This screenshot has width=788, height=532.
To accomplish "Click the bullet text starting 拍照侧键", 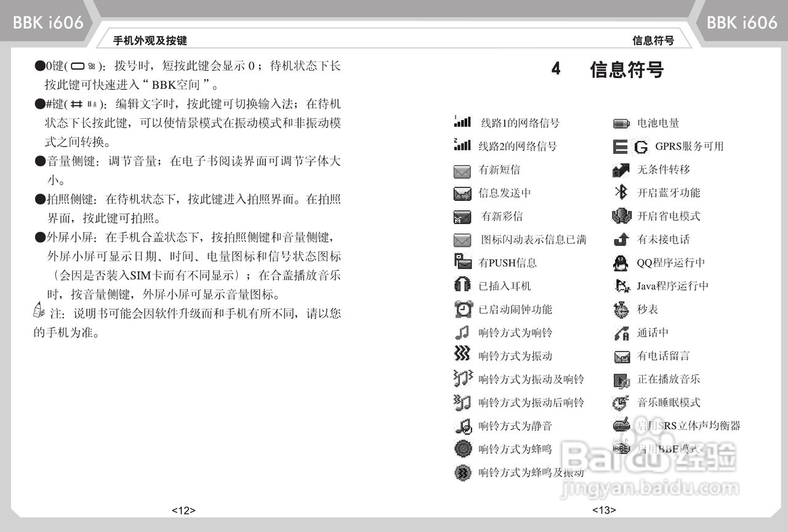I will tap(187, 209).
